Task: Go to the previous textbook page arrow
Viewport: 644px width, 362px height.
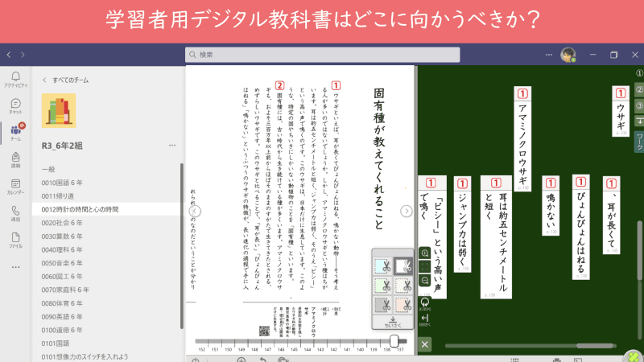Action: coord(195,211)
